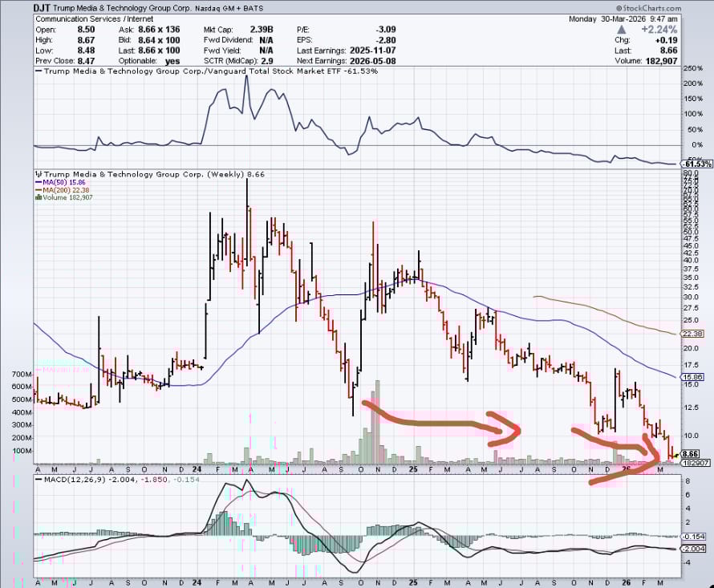Click the MA(200) brown line legend marker

click(39, 190)
